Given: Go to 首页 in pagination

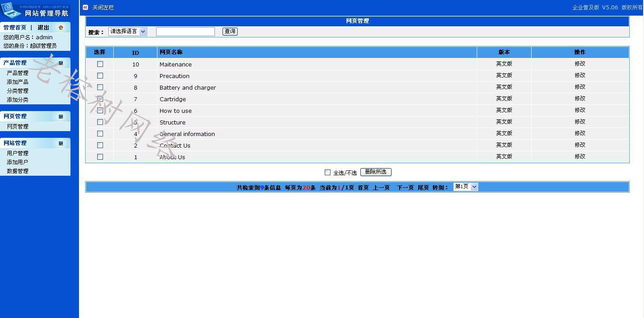Looking at the screenshot, I should coord(363,188).
